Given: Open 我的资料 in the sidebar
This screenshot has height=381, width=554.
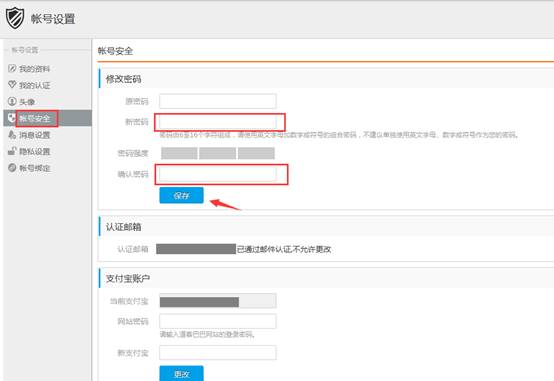Looking at the screenshot, I should (34, 69).
